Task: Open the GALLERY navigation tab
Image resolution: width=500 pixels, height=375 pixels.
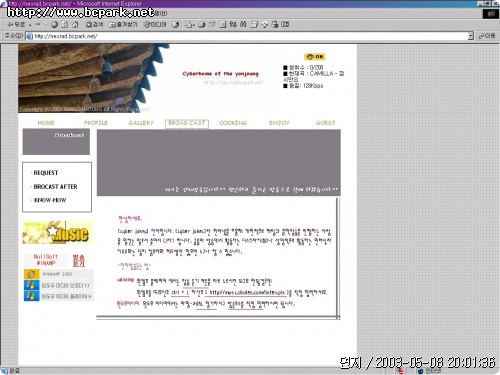Action: pyautogui.click(x=141, y=123)
